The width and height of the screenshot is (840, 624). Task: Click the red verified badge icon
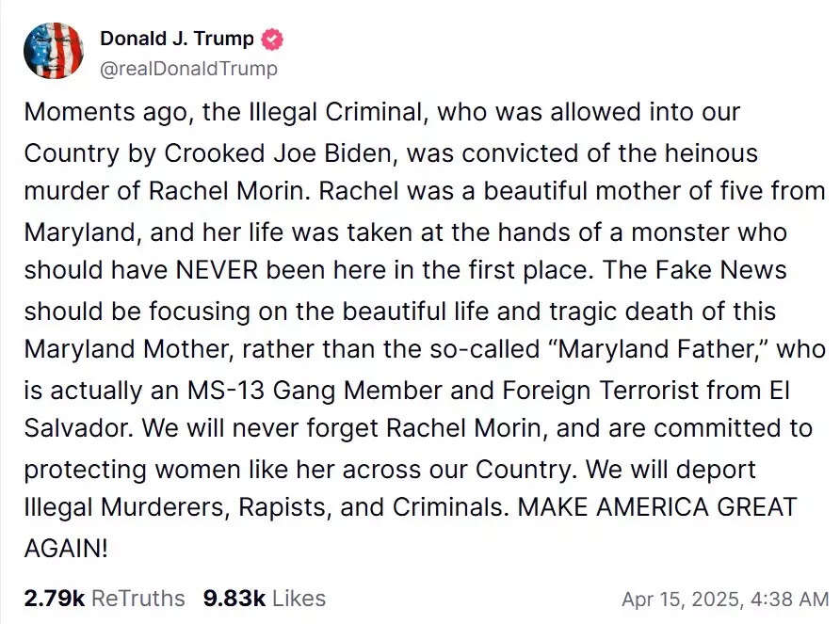[x=273, y=40]
